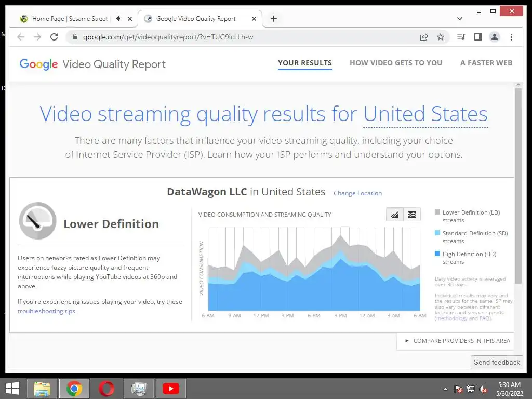Image resolution: width=532 pixels, height=399 pixels.
Task: Open the media controls icon in toolbar
Action: pos(461,37)
